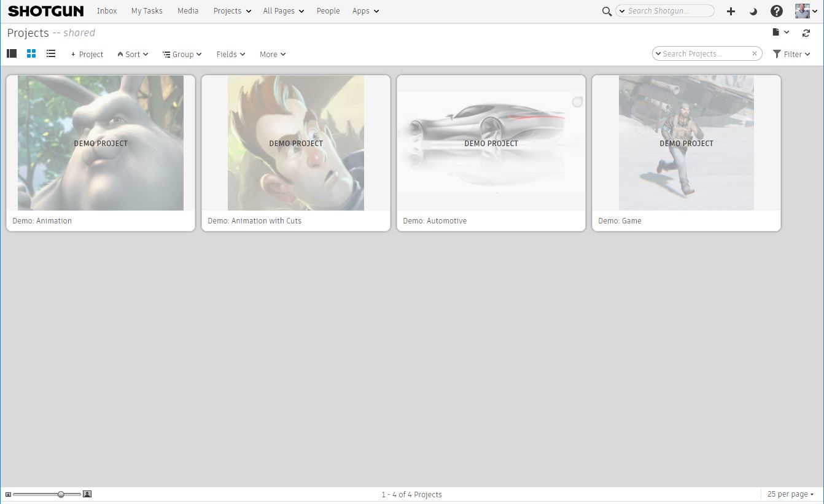Open the Media page

(188, 11)
